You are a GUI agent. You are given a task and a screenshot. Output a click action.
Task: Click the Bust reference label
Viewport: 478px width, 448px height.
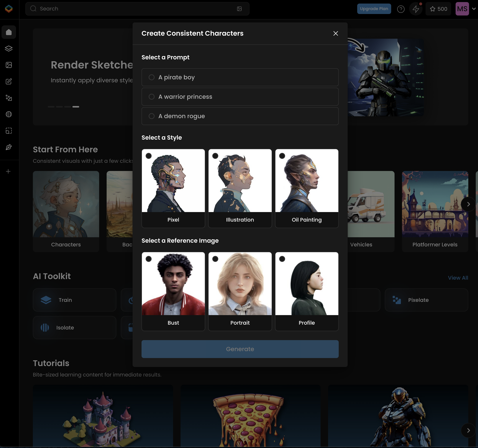pyautogui.click(x=173, y=323)
